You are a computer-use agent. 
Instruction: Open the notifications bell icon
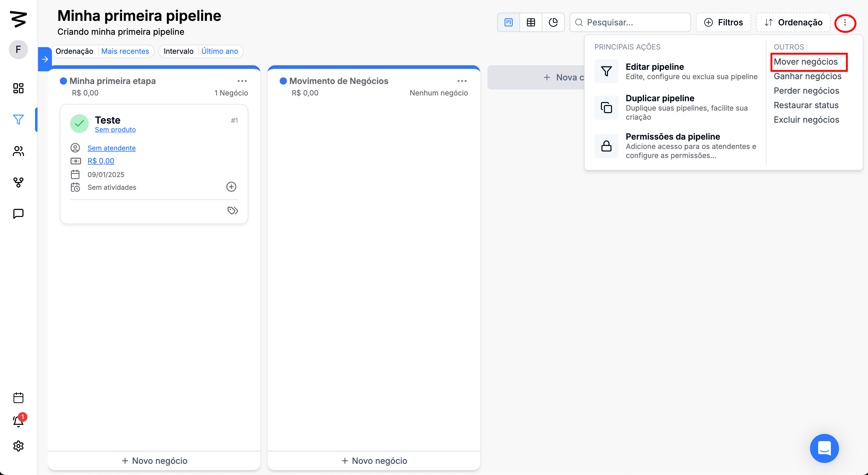pos(18,422)
